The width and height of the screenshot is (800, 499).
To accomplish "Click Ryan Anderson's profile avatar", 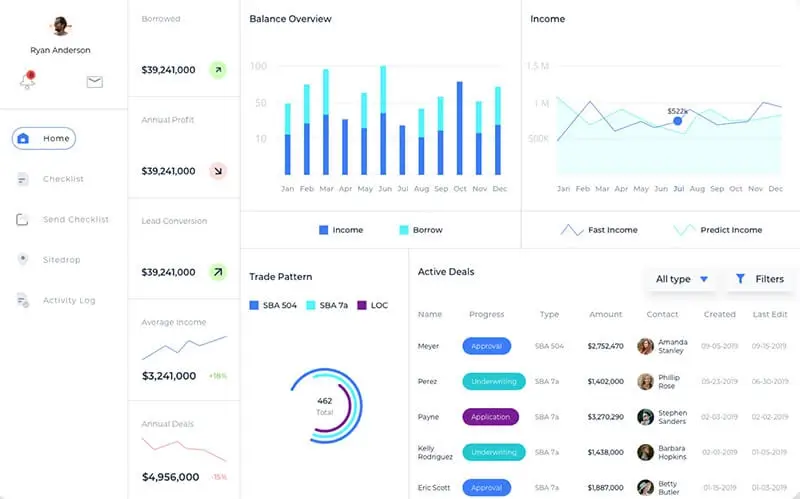I will 61,26.
